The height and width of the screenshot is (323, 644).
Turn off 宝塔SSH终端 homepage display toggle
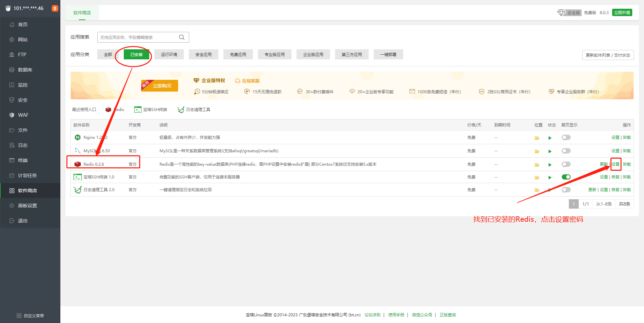(x=566, y=177)
